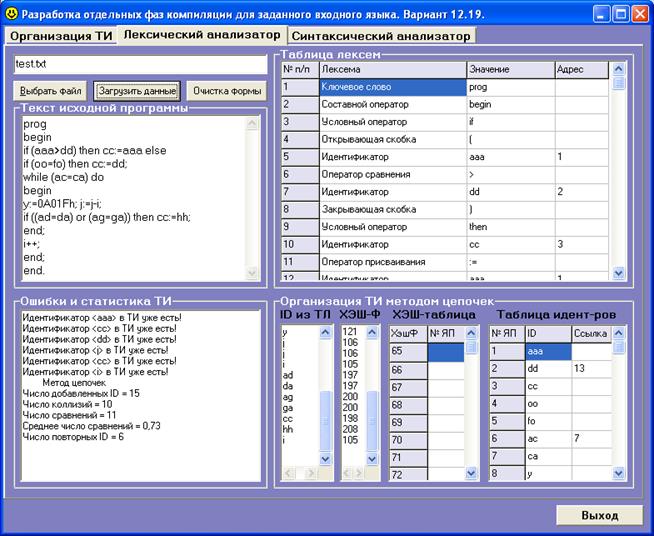Select the Составной оператор cell
654x536 pixels.
click(393, 105)
